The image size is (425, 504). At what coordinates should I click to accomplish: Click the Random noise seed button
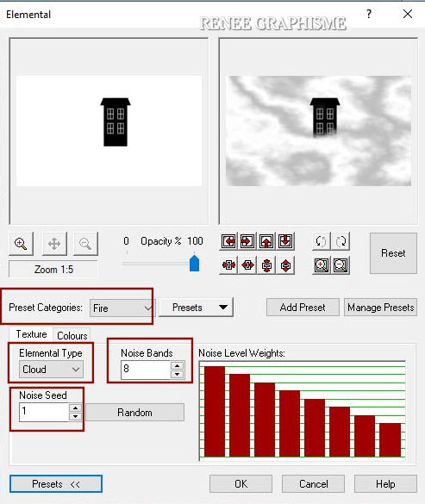pos(134,413)
